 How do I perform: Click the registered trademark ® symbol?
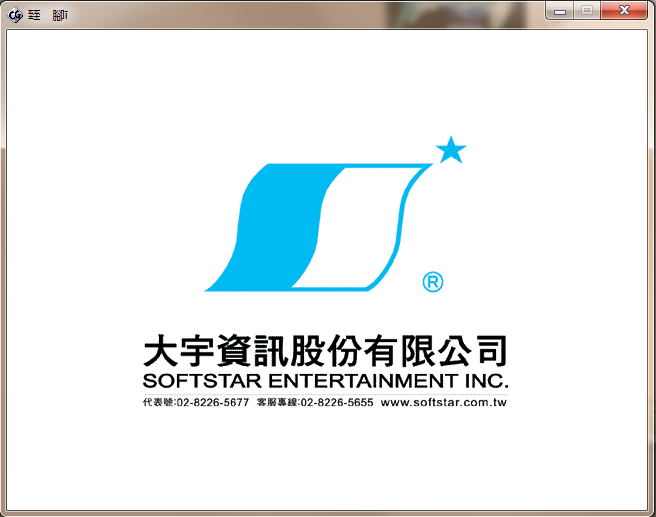[433, 283]
